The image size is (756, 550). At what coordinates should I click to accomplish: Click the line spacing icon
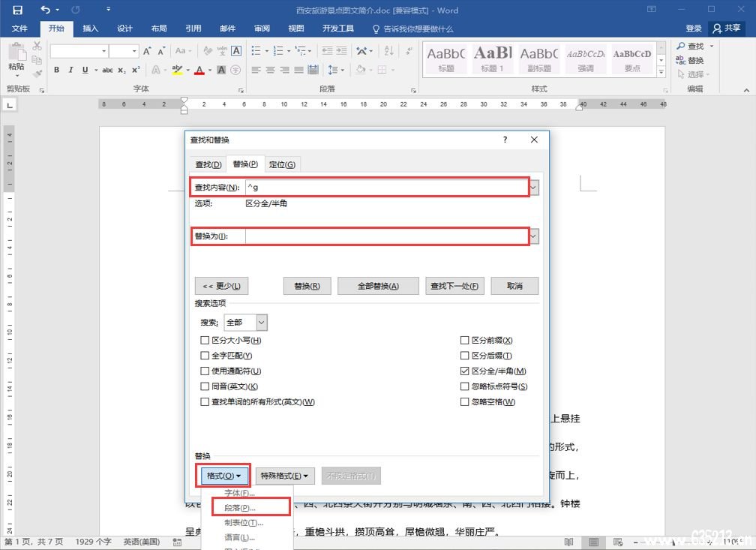pos(333,70)
